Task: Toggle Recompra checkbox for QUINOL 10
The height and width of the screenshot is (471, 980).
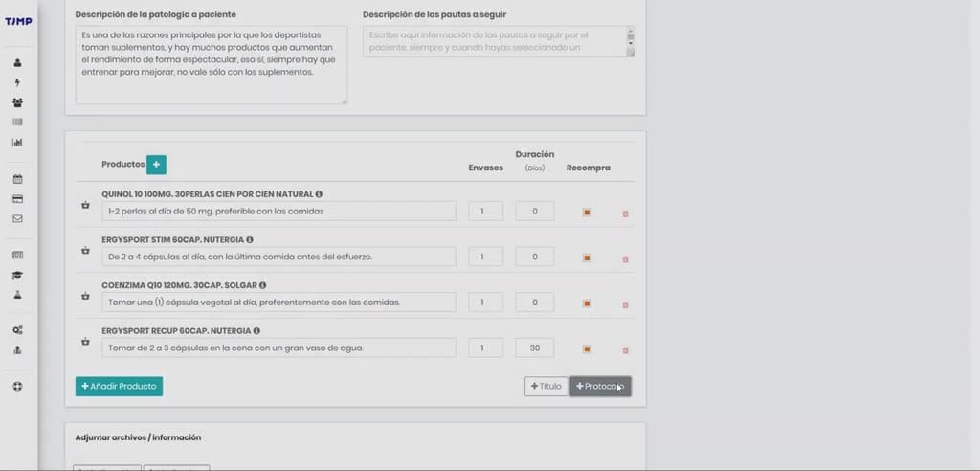Action: tap(587, 212)
